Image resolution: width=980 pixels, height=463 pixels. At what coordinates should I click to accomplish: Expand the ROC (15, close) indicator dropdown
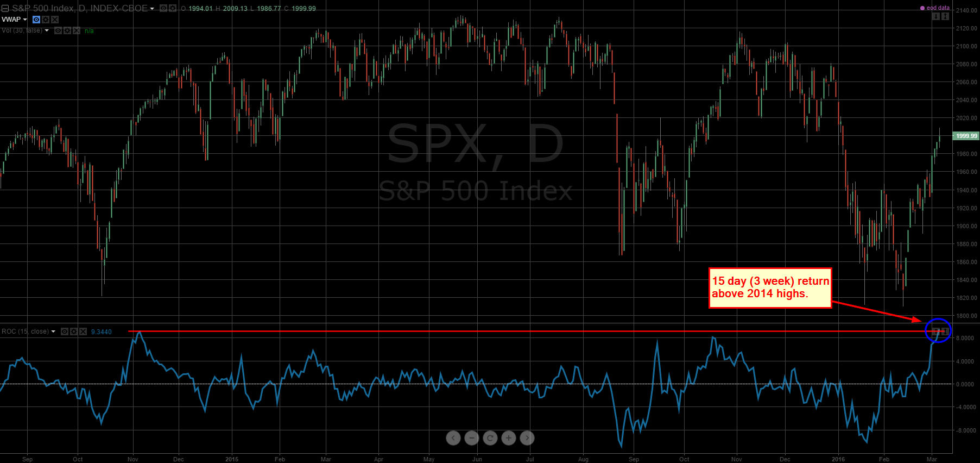tap(53, 331)
